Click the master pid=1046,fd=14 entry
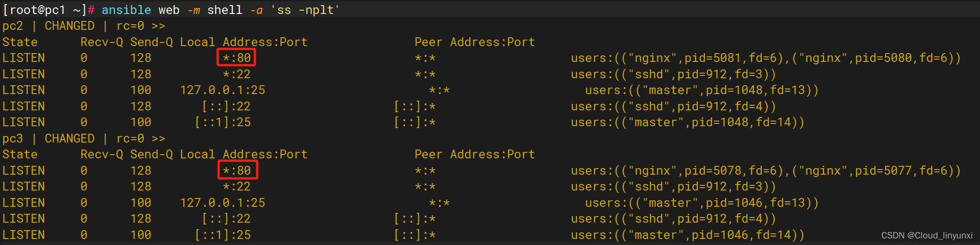 [687, 235]
